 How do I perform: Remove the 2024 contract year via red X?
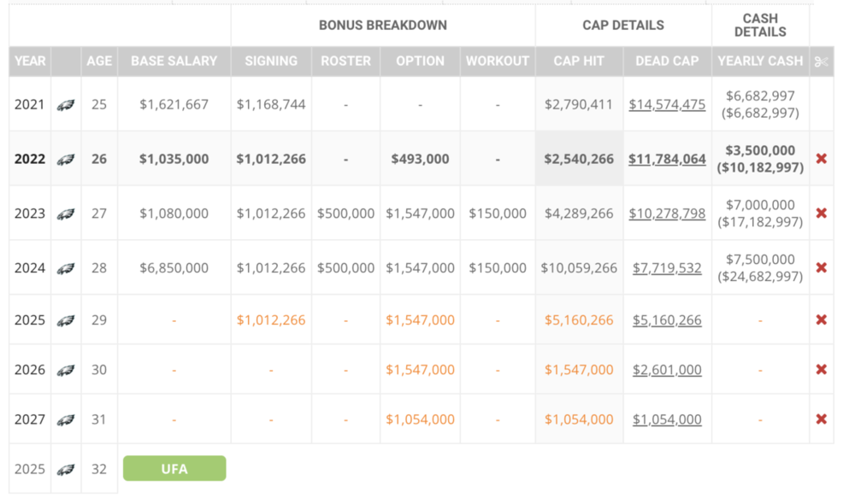821,268
